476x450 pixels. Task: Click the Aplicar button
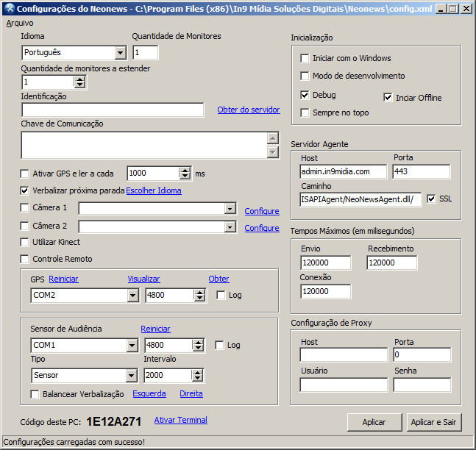coord(374,422)
